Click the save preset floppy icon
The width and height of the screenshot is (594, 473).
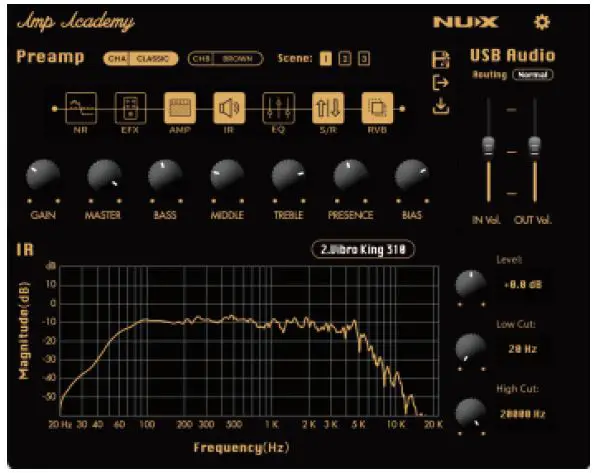(x=441, y=59)
